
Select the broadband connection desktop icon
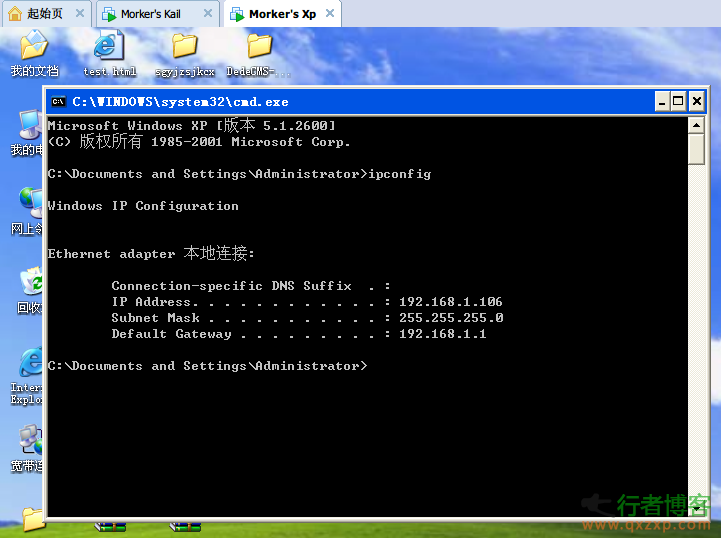coord(28,448)
